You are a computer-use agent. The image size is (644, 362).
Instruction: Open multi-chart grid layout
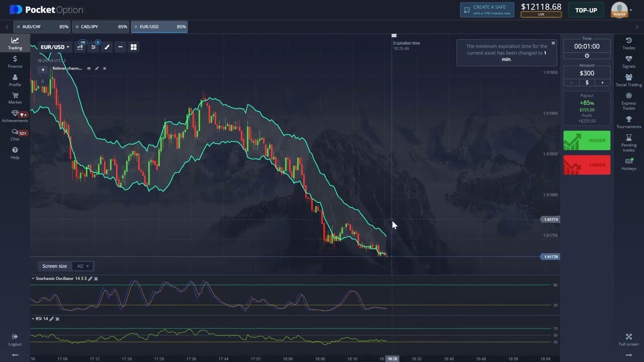pyautogui.click(x=134, y=47)
